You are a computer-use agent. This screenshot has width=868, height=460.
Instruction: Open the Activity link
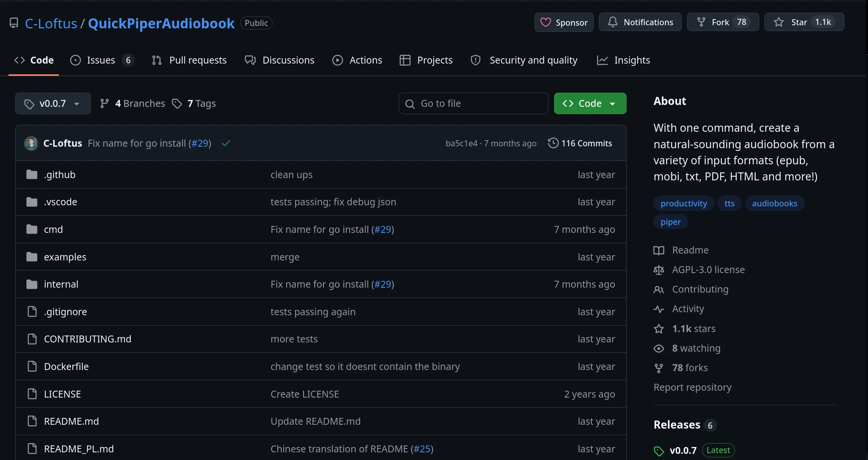click(679, 309)
